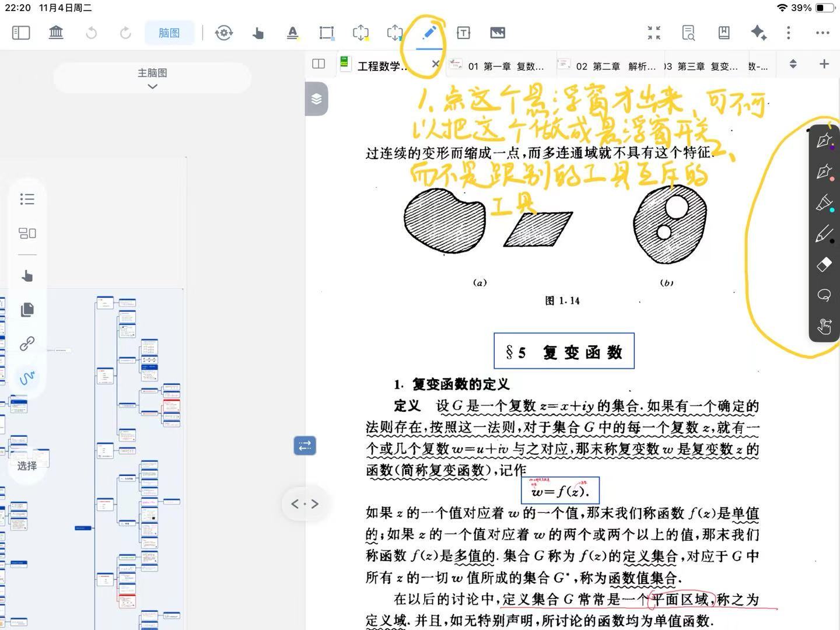Image resolution: width=840 pixels, height=630 pixels.
Task: Toggle the left sidebar panel
Action: 21,33
